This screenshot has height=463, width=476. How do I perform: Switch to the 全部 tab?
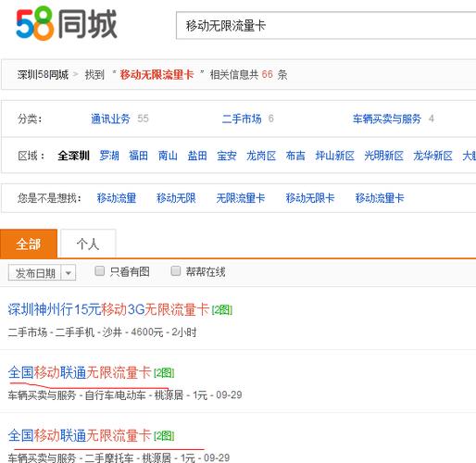click(x=29, y=244)
